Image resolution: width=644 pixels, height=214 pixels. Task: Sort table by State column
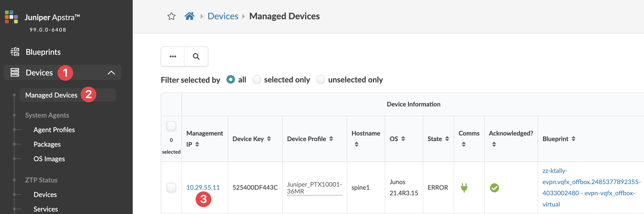(447, 139)
